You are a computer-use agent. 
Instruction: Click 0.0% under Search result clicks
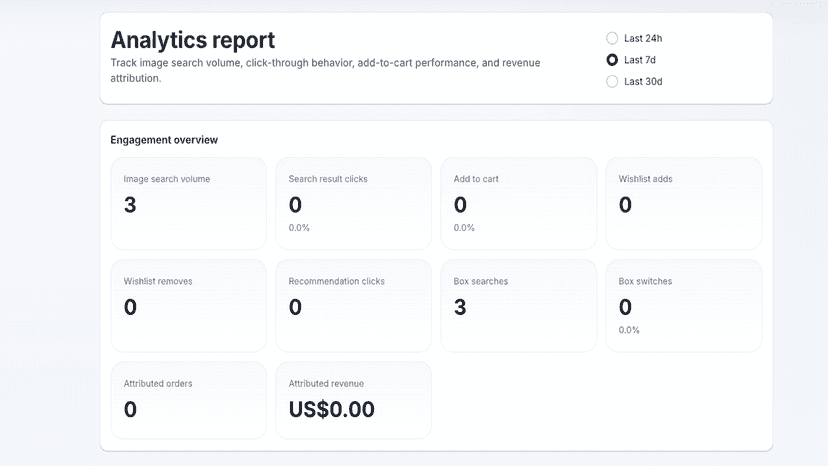coord(299,228)
